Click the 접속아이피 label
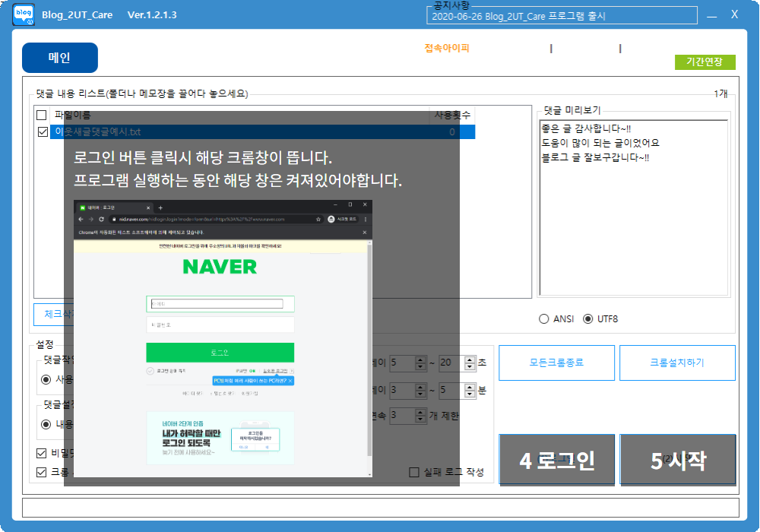Screen dimensions: 760x532 [446, 48]
